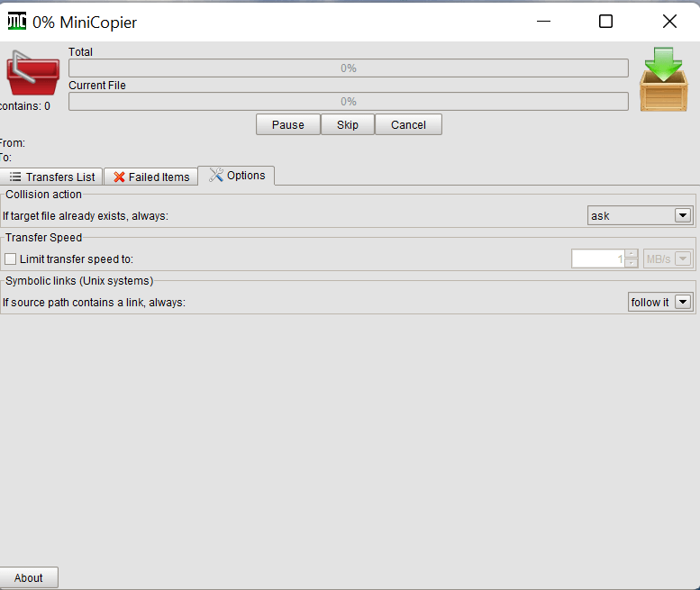The image size is (700, 590).
Task: Click the Current File progress bar
Action: coord(349,102)
